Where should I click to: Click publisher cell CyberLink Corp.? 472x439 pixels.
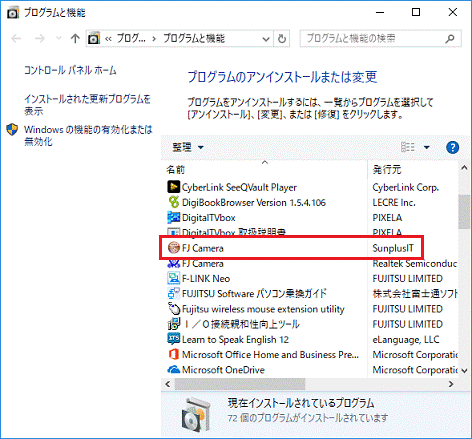coord(406,187)
